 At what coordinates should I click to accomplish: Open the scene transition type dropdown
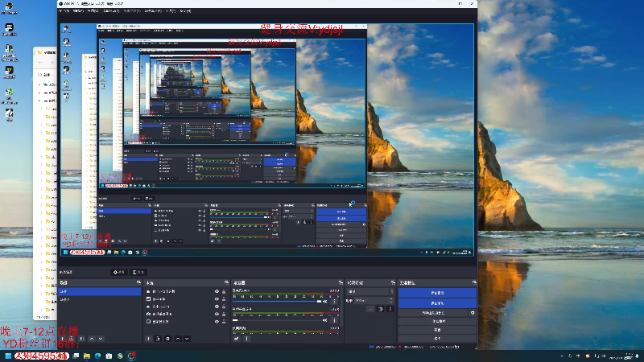point(371,292)
